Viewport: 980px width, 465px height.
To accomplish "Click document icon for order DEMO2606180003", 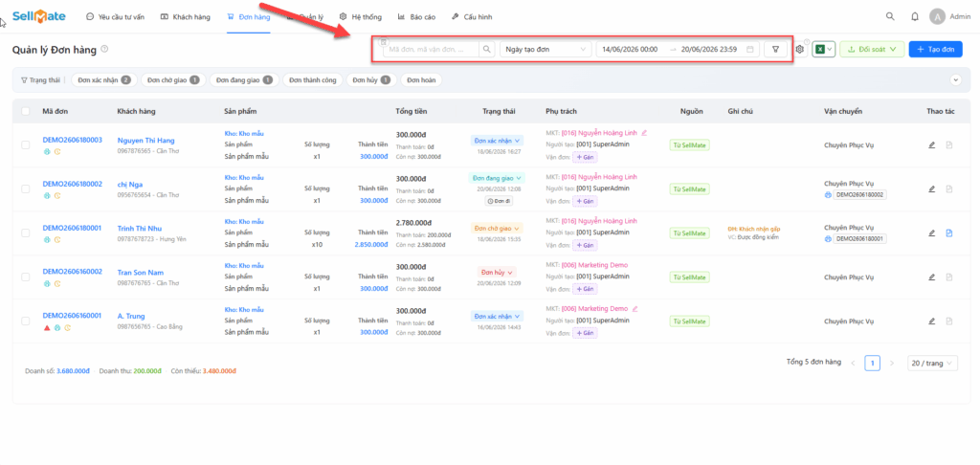I will 948,145.
